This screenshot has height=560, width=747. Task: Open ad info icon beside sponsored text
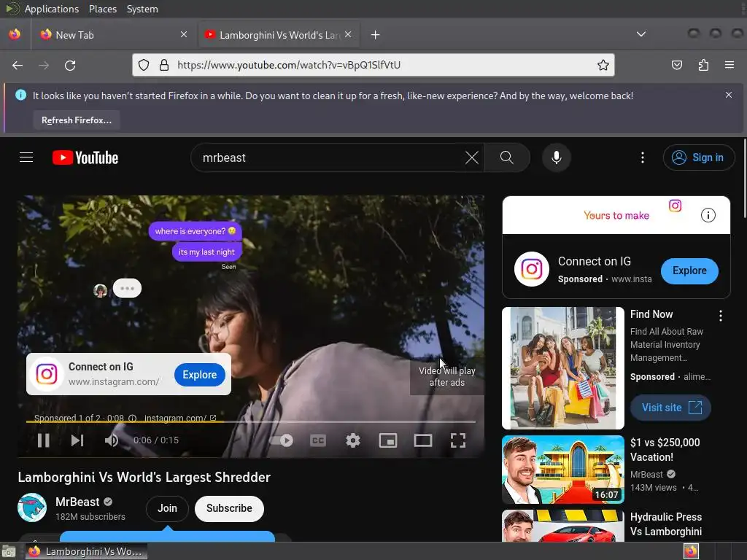tap(133, 418)
